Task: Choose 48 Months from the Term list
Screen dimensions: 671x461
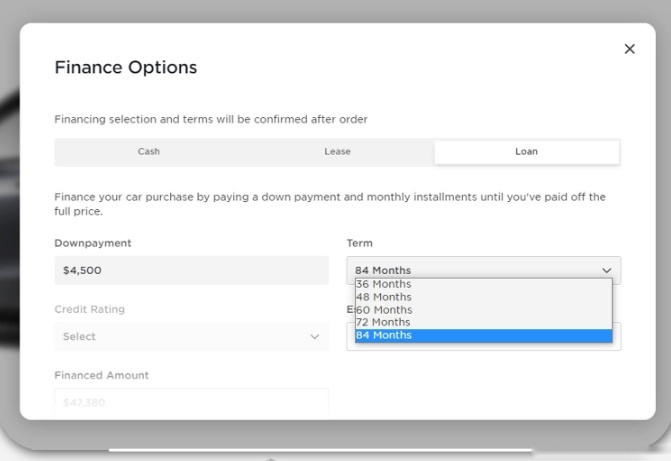Action: 484,297
